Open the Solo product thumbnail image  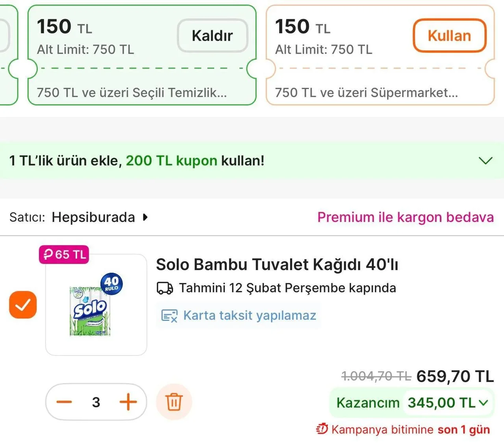point(96,305)
